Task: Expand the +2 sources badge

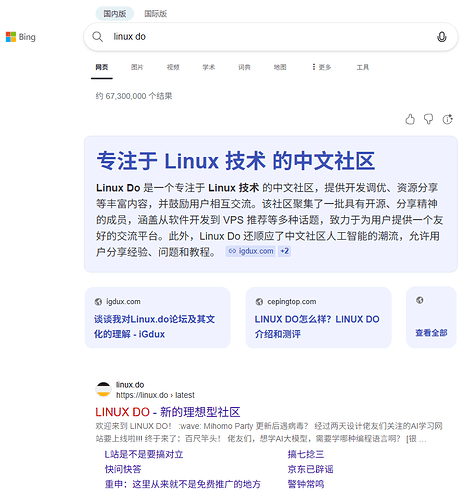Action: click(x=285, y=251)
